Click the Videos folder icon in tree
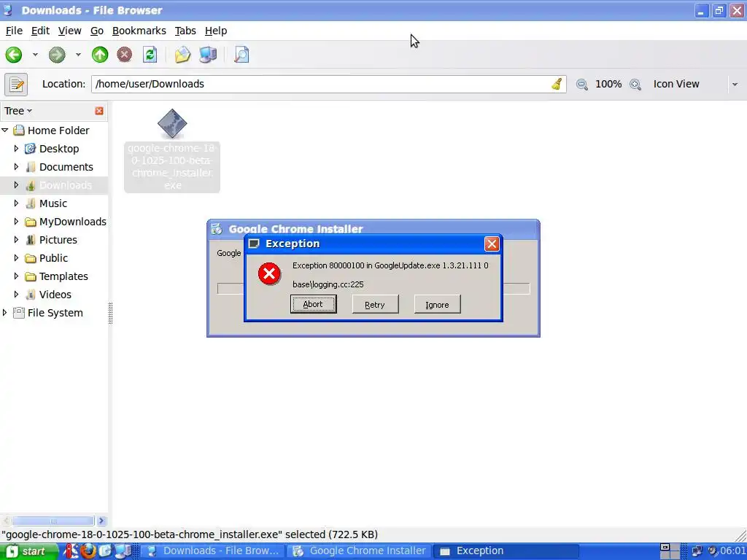The height and width of the screenshot is (560, 747). [31, 295]
